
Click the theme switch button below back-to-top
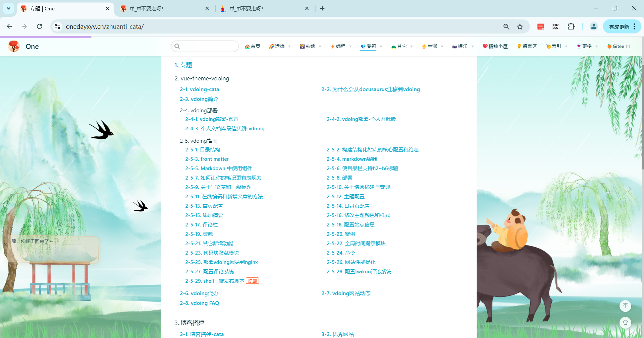(x=625, y=323)
